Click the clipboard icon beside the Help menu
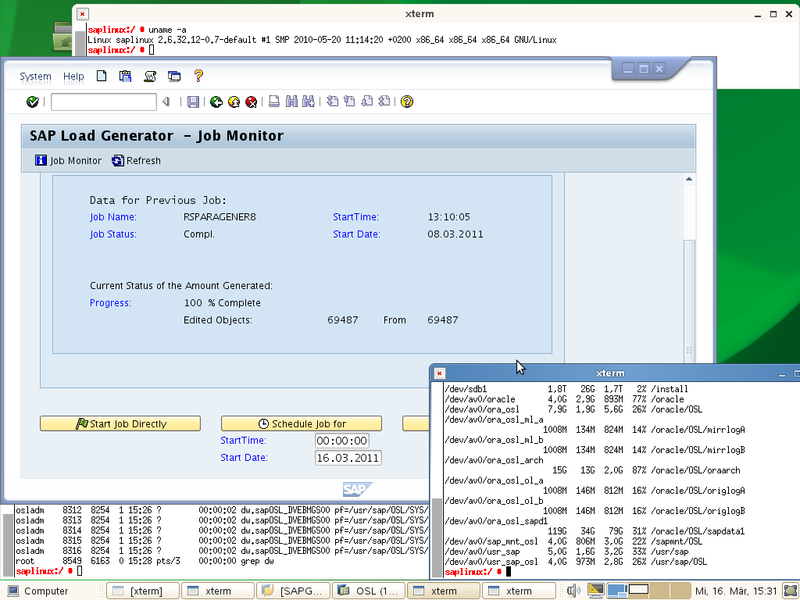The image size is (800, 600). tap(125, 76)
